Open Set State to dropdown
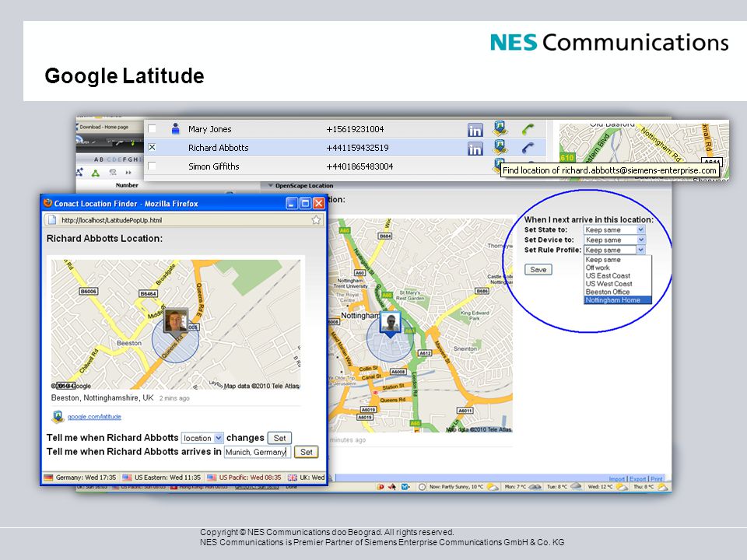 [615, 229]
